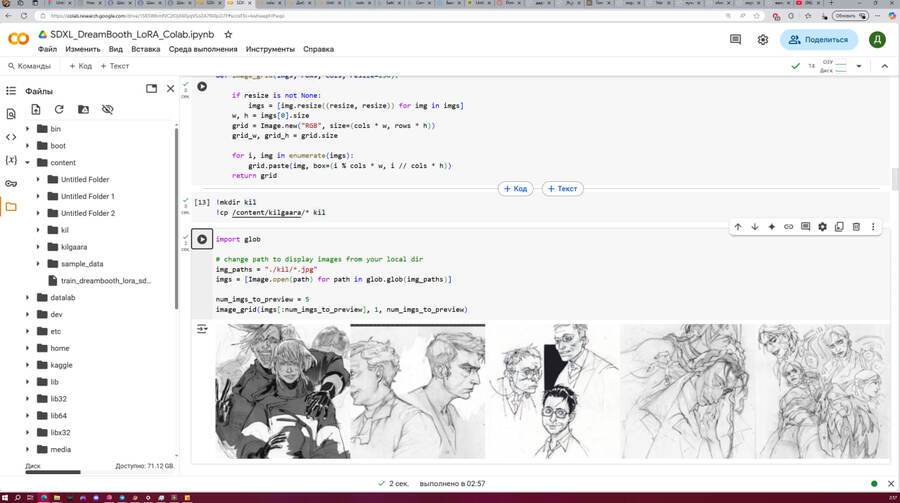The width and height of the screenshot is (900, 503).
Task: Open the Изменить menu
Action: [x=83, y=49]
